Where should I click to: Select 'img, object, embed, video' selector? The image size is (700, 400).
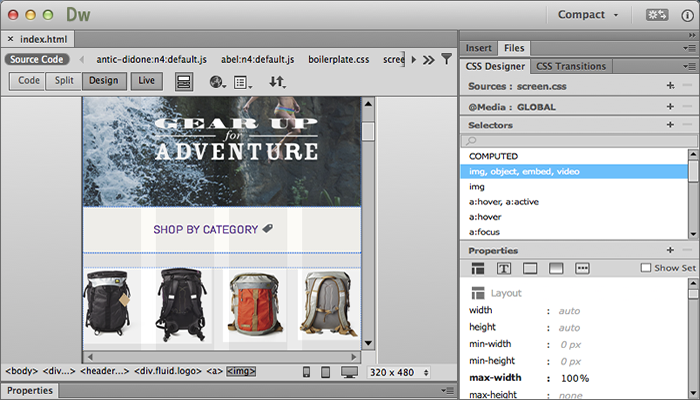pyautogui.click(x=574, y=171)
